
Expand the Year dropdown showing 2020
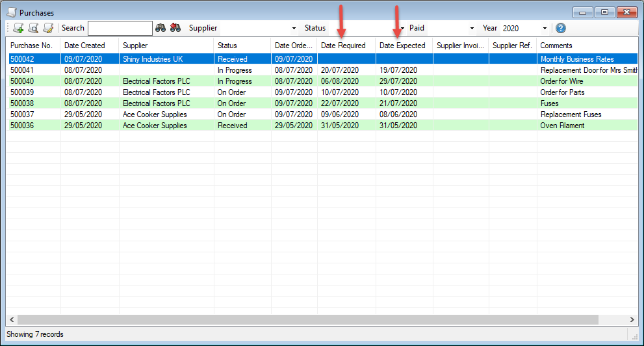[545, 29]
